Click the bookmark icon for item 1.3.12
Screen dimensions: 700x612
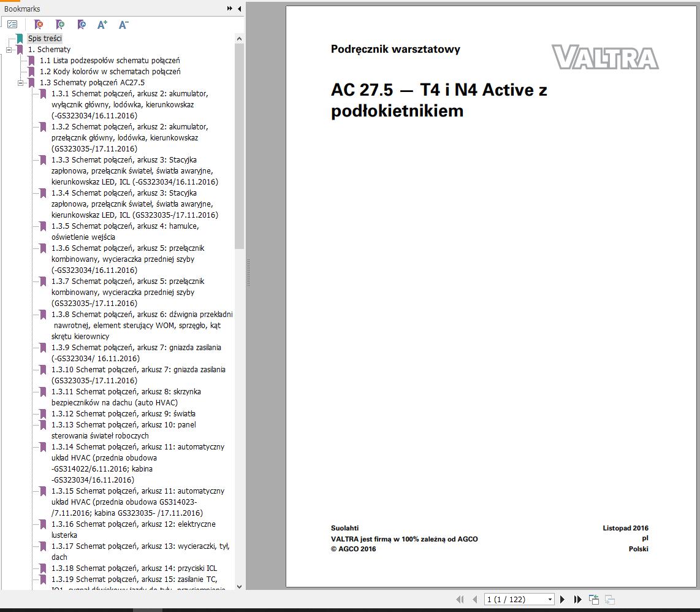click(43, 414)
